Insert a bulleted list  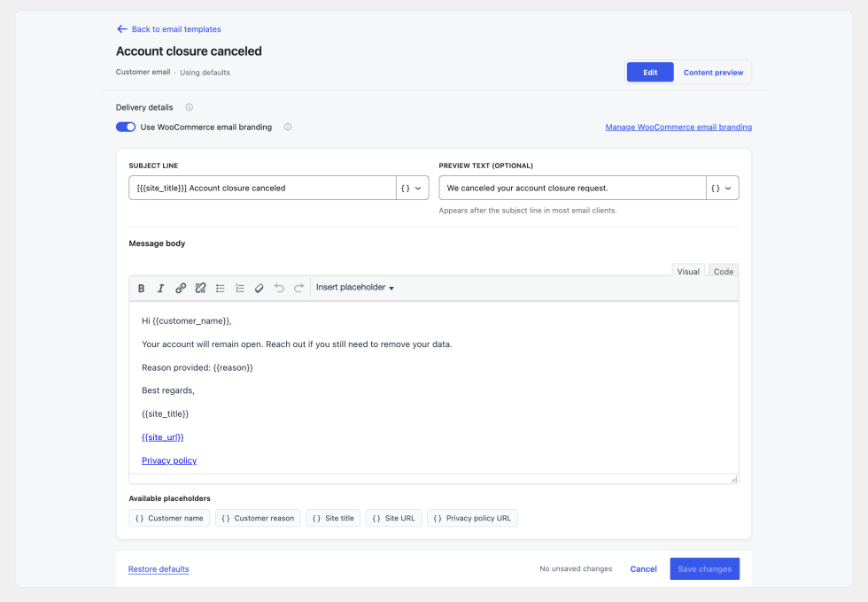click(x=221, y=289)
